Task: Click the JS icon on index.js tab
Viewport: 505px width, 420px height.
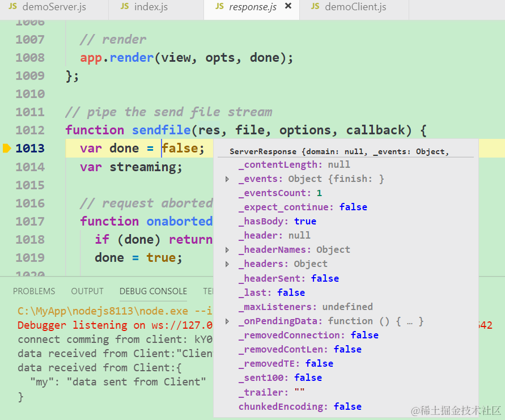Action: (x=124, y=6)
